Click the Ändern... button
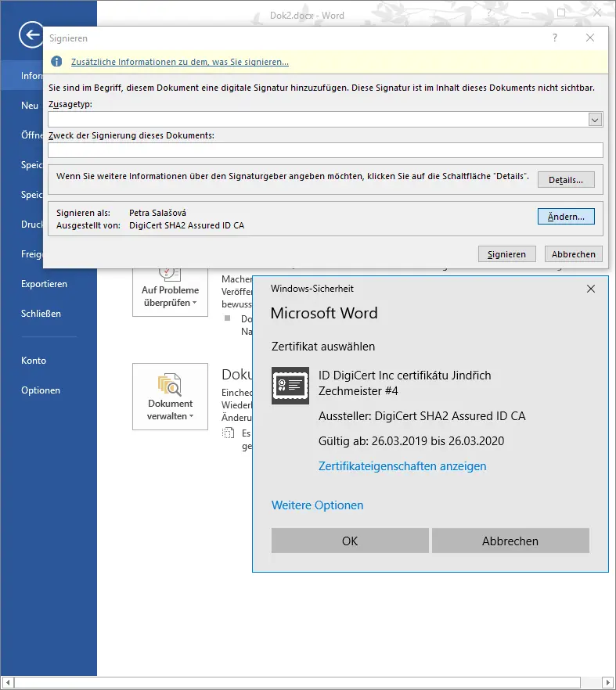 (x=566, y=217)
